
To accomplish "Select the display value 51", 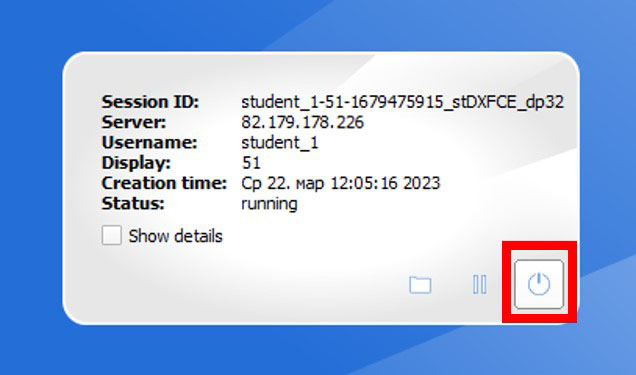I will pyautogui.click(x=251, y=163).
